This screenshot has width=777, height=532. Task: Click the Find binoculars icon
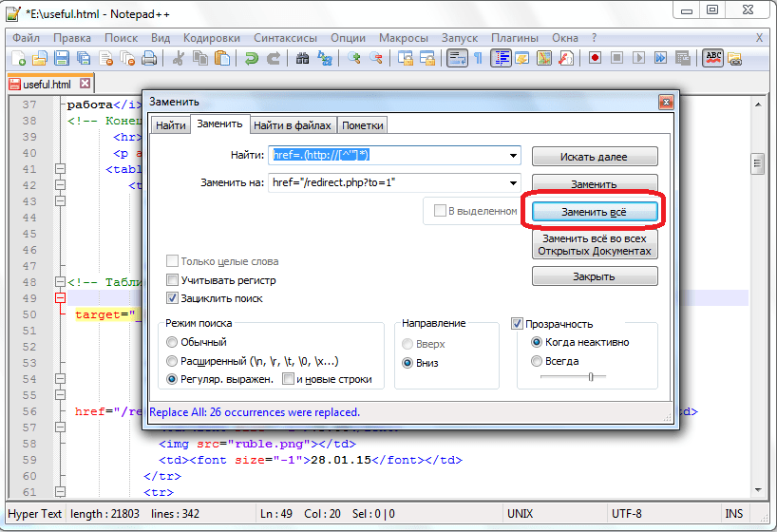[x=303, y=58]
